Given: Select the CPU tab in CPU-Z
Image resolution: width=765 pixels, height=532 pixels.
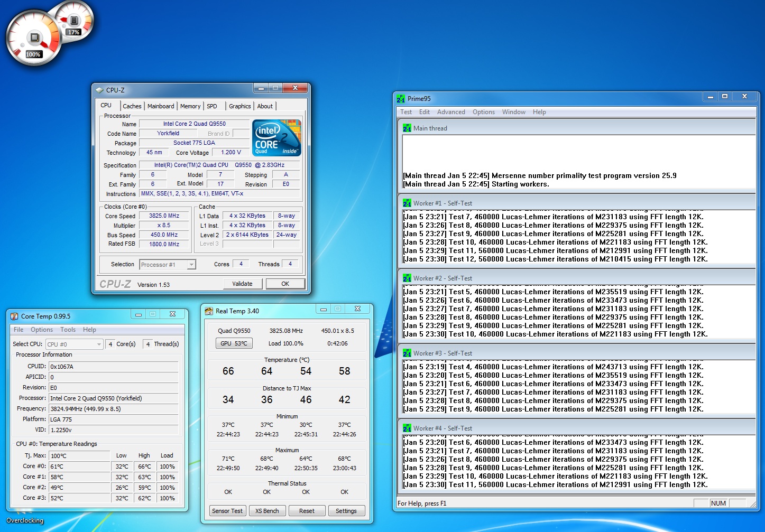Looking at the screenshot, I should click(x=106, y=105).
